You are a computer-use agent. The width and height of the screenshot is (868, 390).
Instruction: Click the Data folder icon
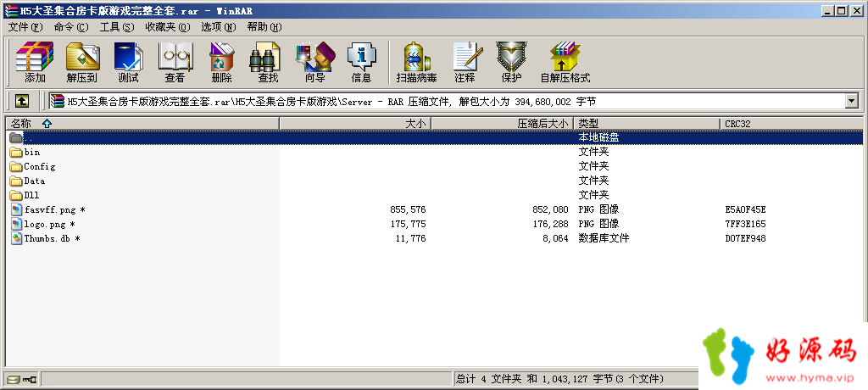[16, 181]
